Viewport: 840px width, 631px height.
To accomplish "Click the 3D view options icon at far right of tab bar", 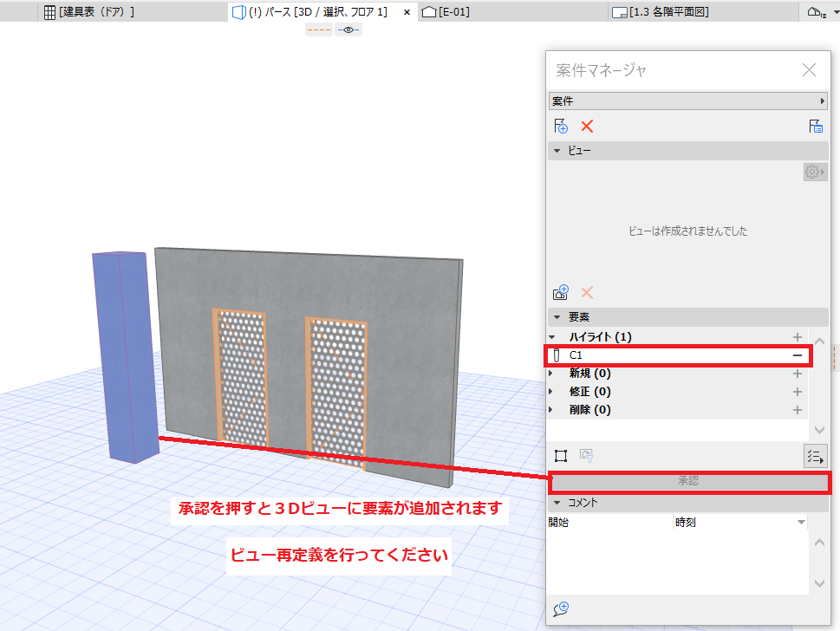I will (817, 12).
